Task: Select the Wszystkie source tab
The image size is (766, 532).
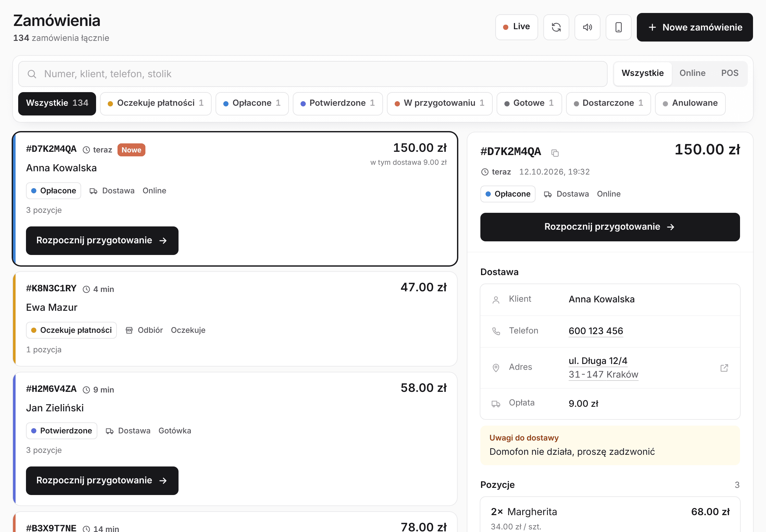Action: tap(642, 73)
